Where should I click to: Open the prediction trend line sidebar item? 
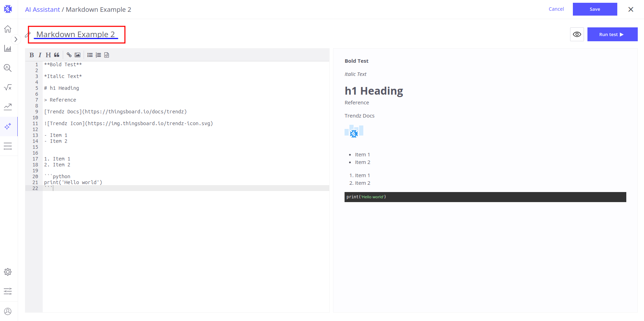(8, 107)
